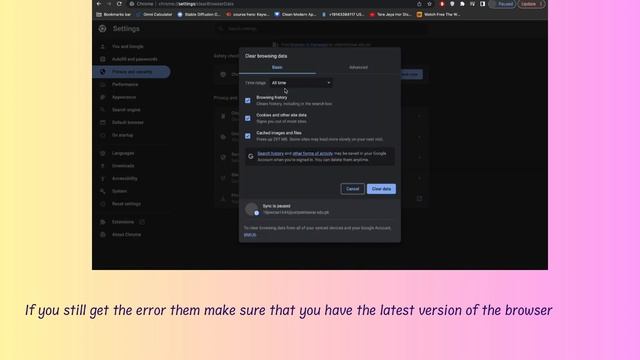This screenshot has height=360, width=640.
Task: Open the Stable Diffusion bookmark
Action: (199, 14)
